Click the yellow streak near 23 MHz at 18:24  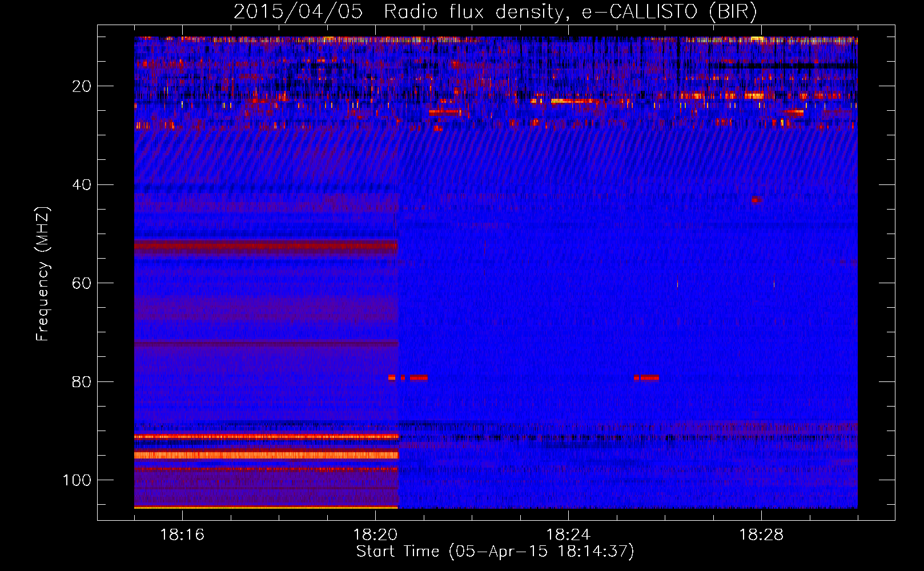coord(572,101)
